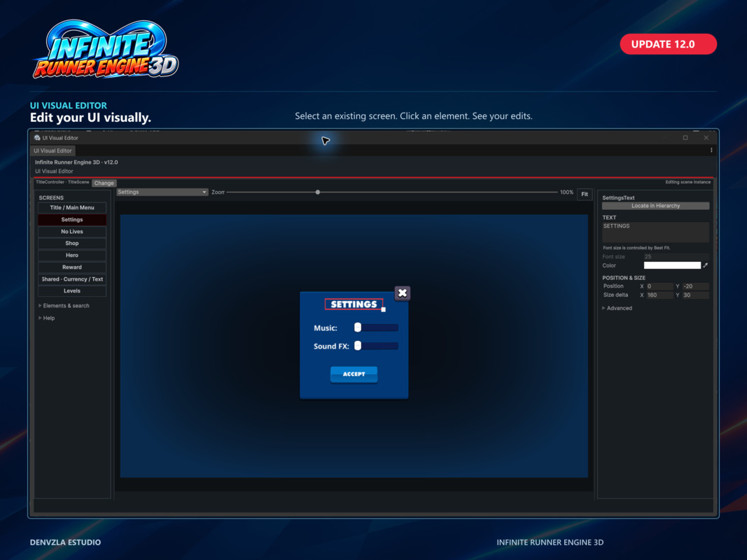The width and height of the screenshot is (747, 560).
Task: Select the Settings screen in the list
Action: click(x=72, y=220)
